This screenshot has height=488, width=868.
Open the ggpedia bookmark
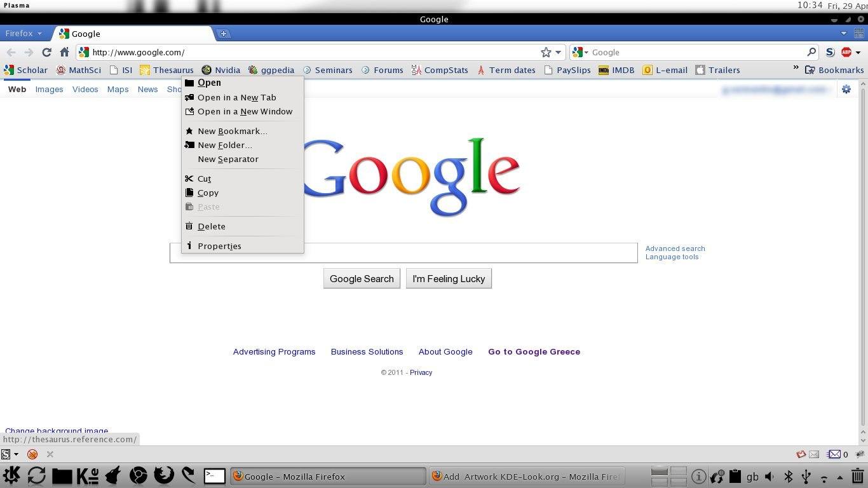[x=271, y=70]
